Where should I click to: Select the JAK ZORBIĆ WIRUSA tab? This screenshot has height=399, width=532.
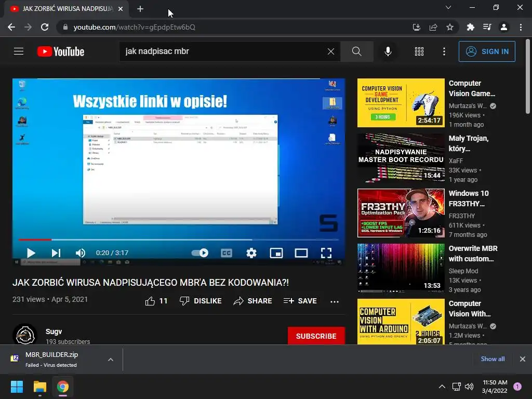coord(67,9)
